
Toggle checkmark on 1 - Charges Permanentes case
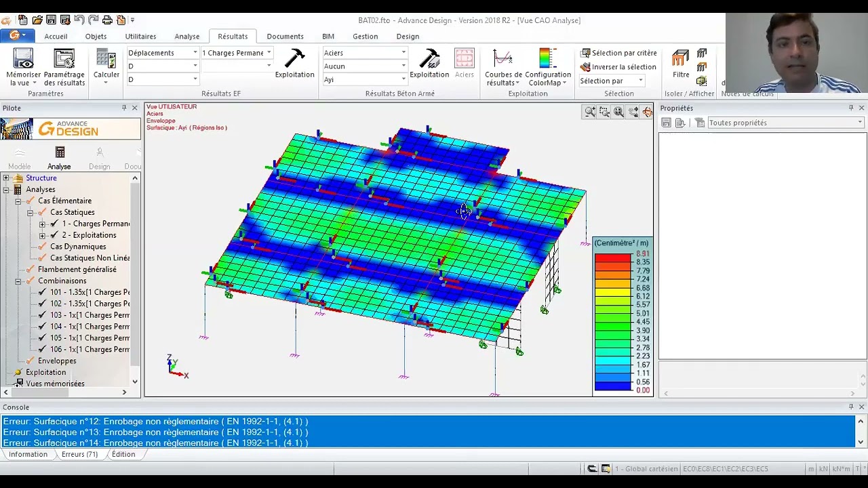pyautogui.click(x=54, y=224)
